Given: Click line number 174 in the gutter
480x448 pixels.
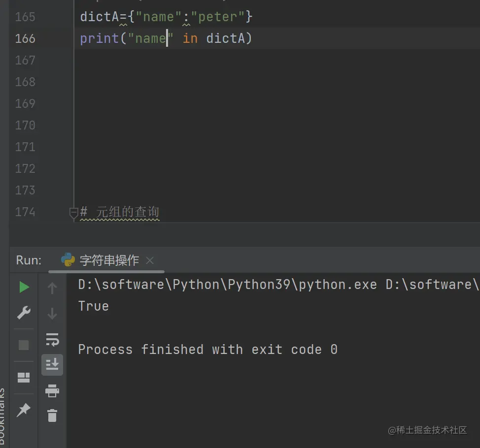Looking at the screenshot, I should point(25,212).
